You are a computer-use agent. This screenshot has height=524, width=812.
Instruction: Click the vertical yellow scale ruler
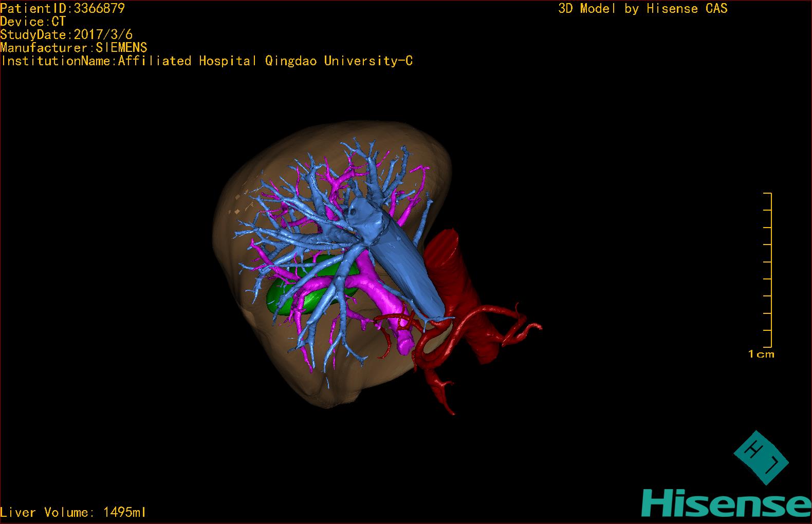tap(767, 270)
